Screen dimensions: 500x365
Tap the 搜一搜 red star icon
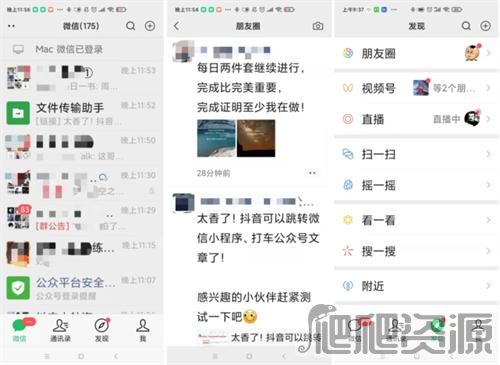(x=348, y=251)
